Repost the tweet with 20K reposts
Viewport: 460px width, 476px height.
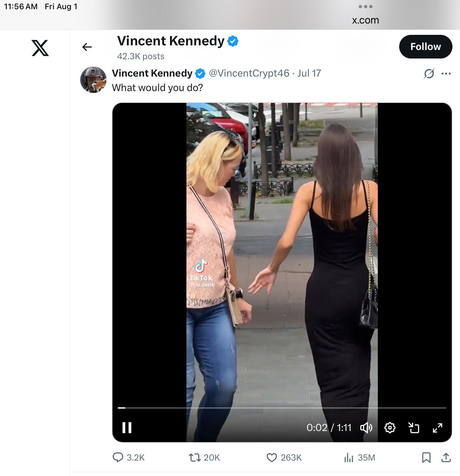coord(195,457)
